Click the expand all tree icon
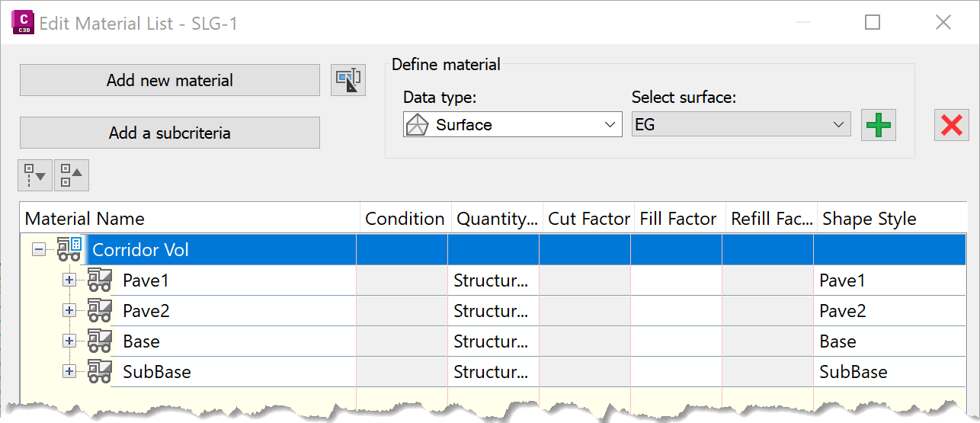This screenshot has height=423, width=980. coord(34,175)
